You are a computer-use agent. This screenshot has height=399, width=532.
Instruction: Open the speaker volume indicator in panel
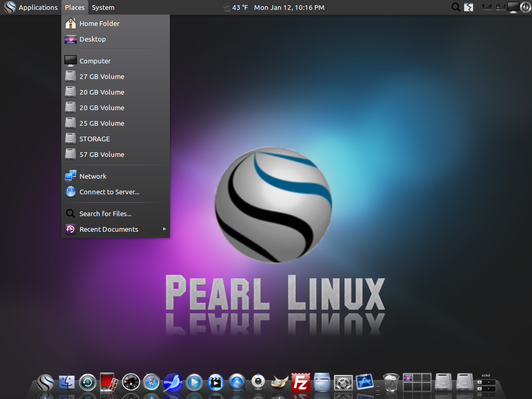tap(500, 7)
